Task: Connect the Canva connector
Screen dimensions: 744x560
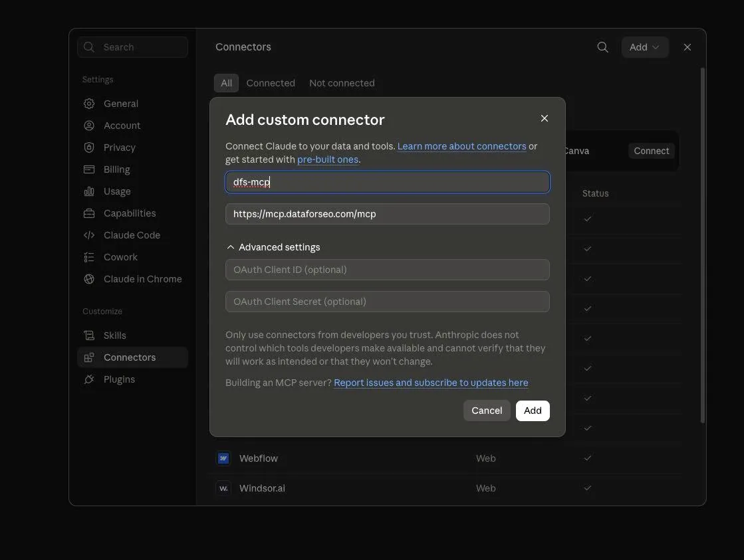Action: pos(651,151)
